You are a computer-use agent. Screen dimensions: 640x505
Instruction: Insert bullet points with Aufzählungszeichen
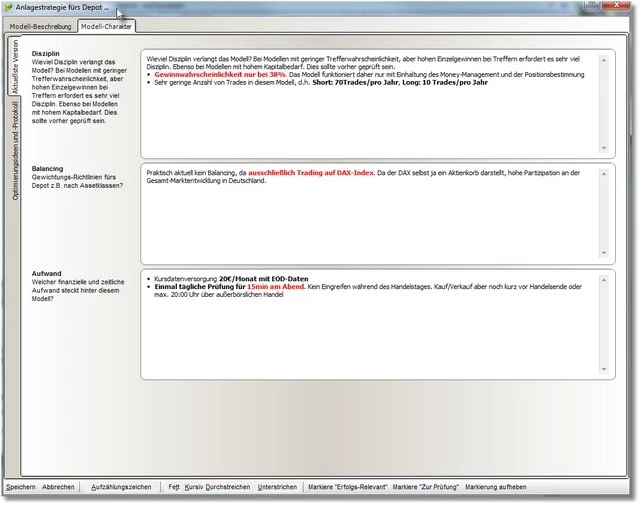[x=121, y=487]
